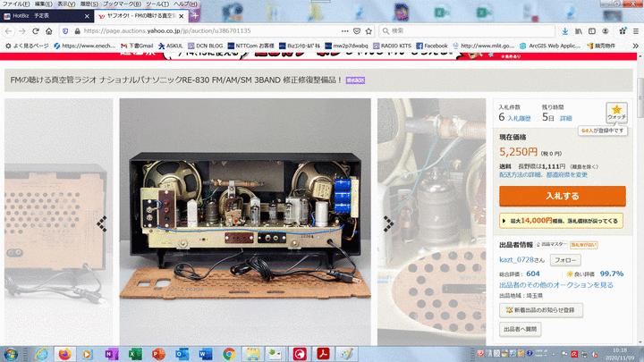Open Firefox from the taskbar
The image size is (644, 362).
[64, 354]
